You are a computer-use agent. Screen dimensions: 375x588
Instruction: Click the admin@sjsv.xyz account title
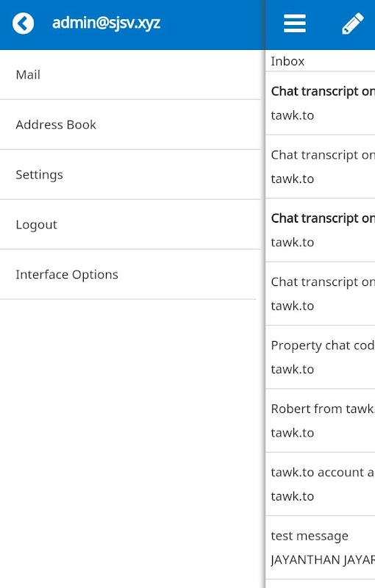[106, 24]
